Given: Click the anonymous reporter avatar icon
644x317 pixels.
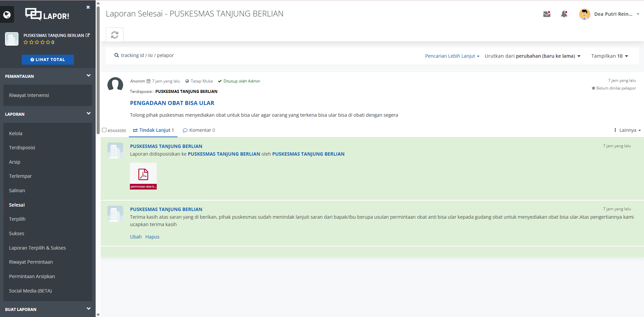Looking at the screenshot, I should 115,84.
